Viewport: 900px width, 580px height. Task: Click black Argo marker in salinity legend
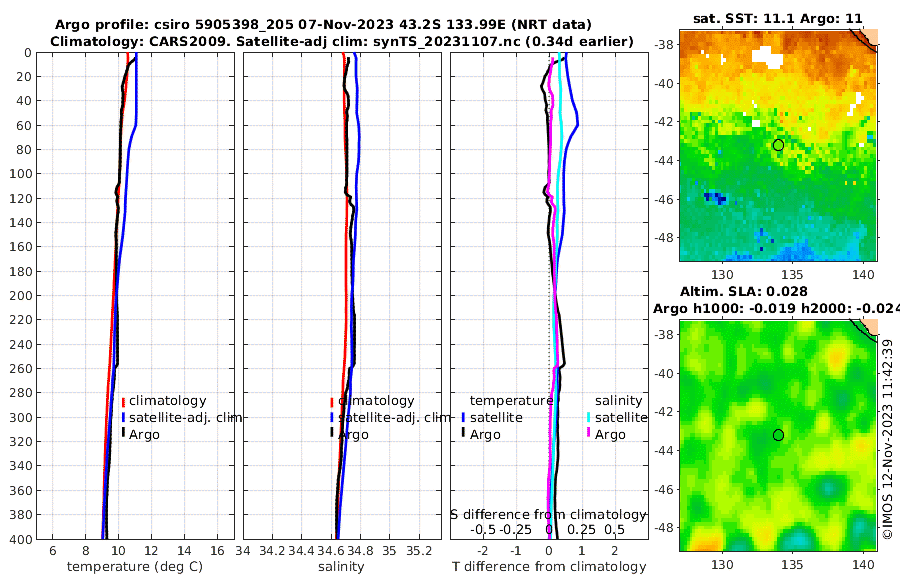332,434
